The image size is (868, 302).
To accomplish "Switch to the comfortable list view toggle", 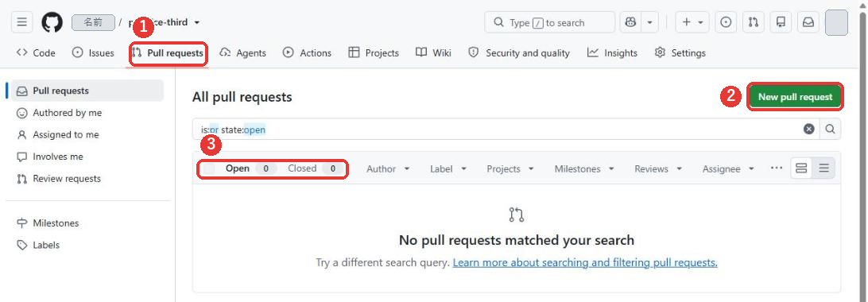I will 801,168.
